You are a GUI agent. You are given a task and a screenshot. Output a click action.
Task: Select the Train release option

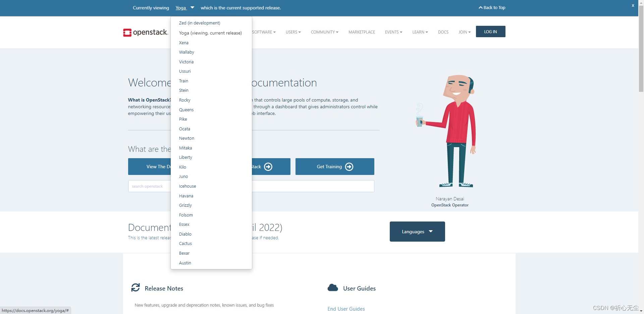point(183,81)
